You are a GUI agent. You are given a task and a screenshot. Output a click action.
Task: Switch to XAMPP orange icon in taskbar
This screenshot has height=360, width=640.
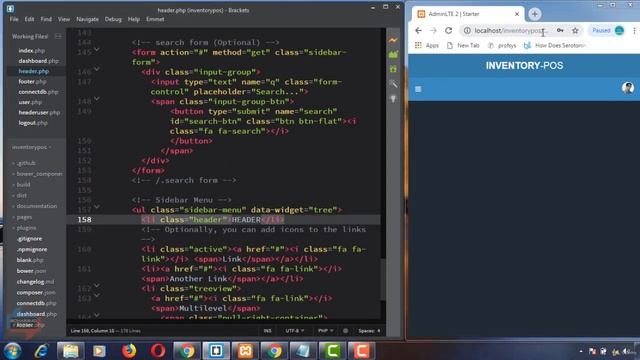pos(245,351)
